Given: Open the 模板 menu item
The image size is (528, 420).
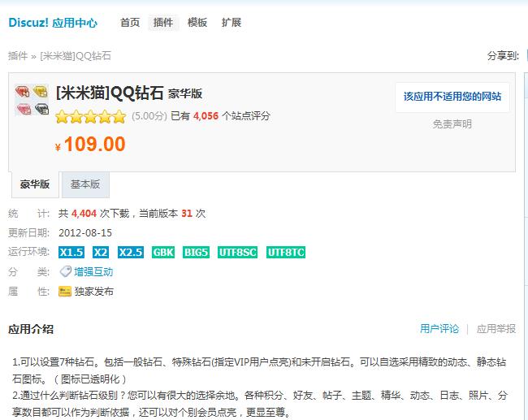Looking at the screenshot, I should pyautogui.click(x=197, y=23).
